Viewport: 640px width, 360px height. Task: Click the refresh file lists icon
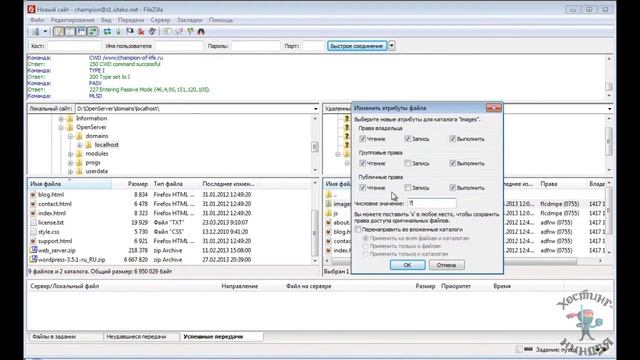[x=107, y=31]
